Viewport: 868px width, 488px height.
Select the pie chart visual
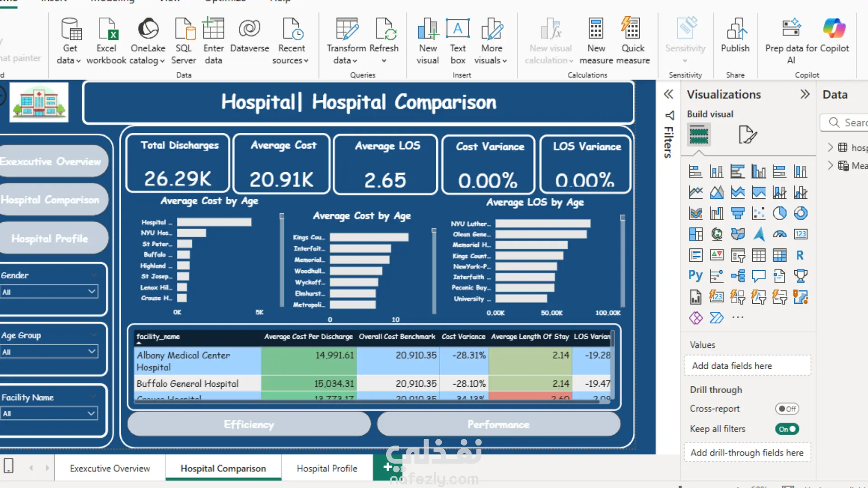[779, 213]
